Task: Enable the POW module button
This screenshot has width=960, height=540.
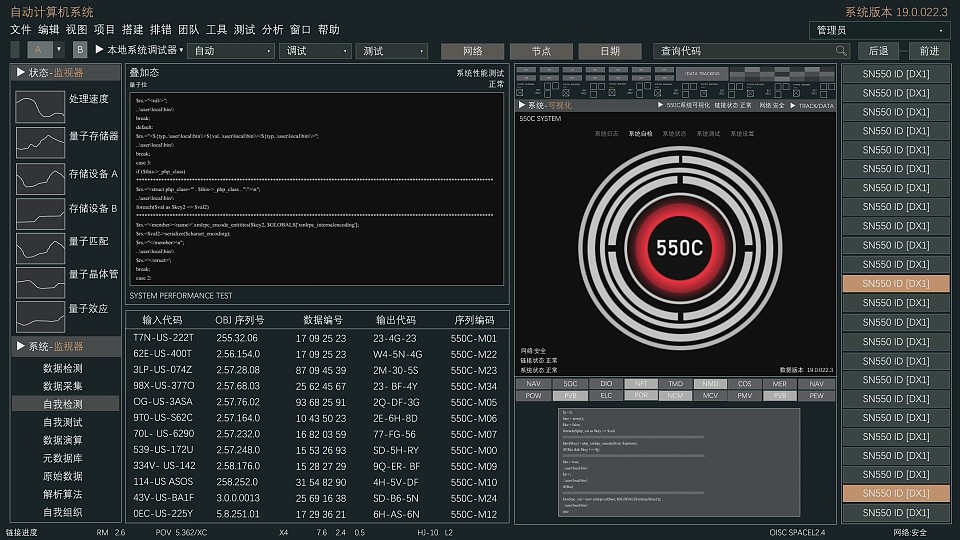Action: 533,396
